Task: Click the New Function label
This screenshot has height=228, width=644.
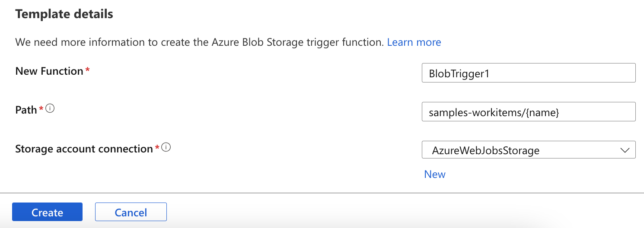Action: (49, 71)
